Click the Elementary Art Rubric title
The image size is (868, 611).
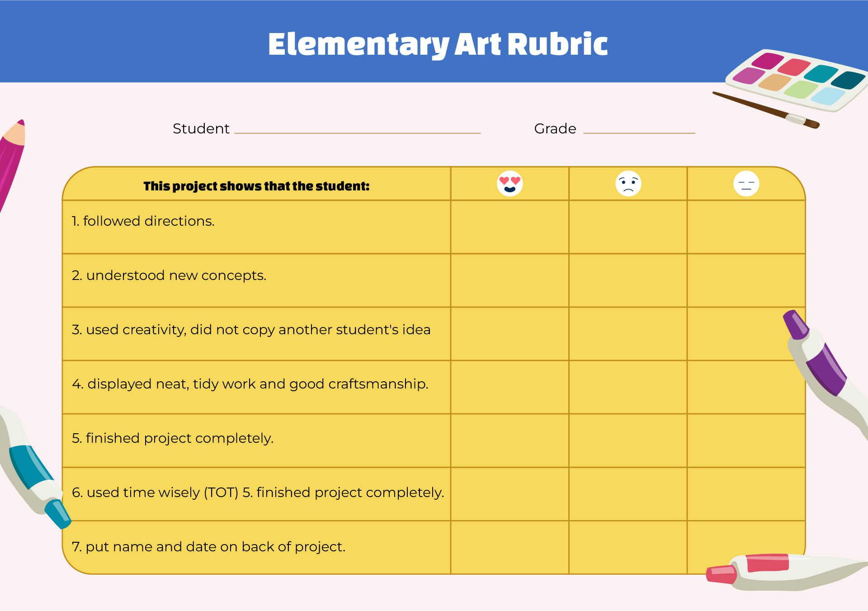pos(438,44)
